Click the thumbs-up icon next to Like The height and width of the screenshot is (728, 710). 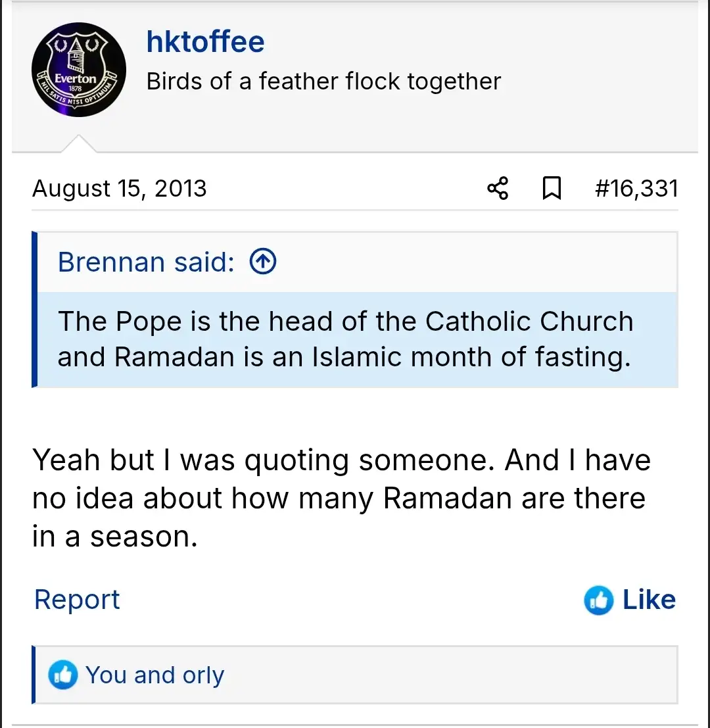pyautogui.click(x=598, y=600)
